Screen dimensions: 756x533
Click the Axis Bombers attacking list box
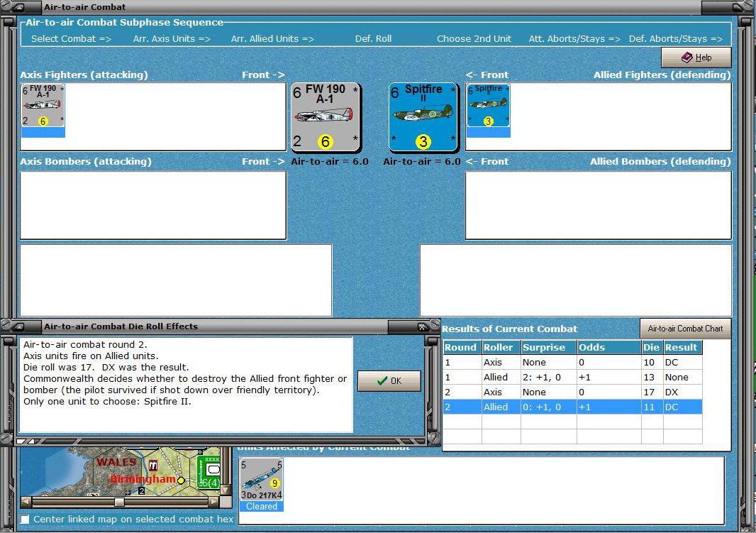153,205
